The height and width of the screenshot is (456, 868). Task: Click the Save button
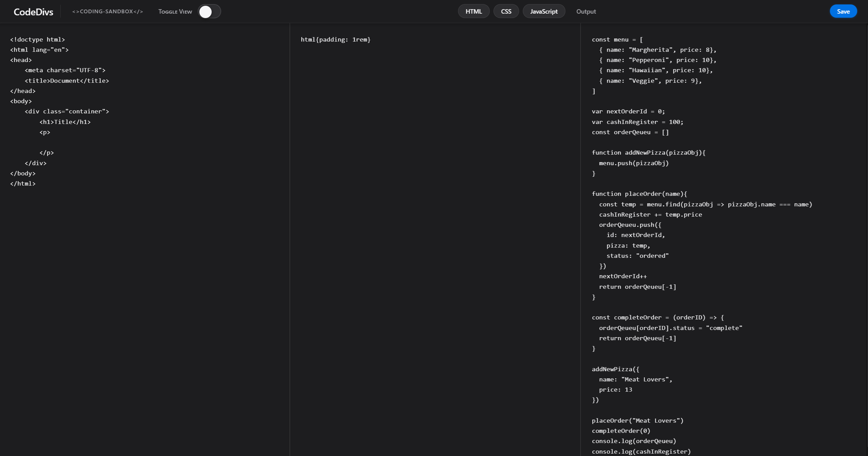(x=843, y=11)
